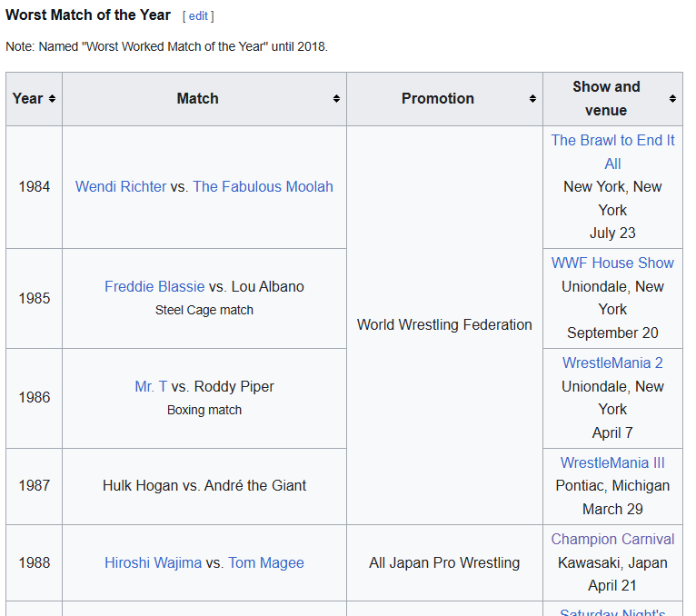
Task: Click the July 23 date text
Action: click(x=612, y=233)
